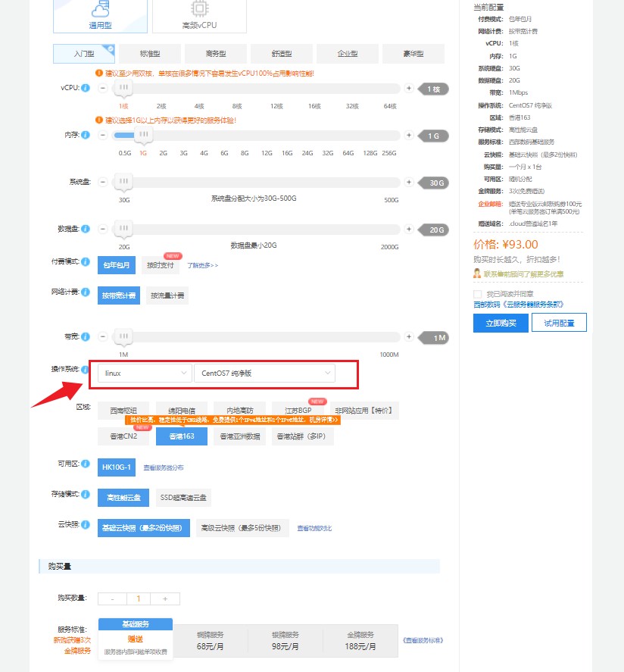Expand the CentOS7 纯净版 version dropdown
The image size is (624, 672).
(x=264, y=373)
